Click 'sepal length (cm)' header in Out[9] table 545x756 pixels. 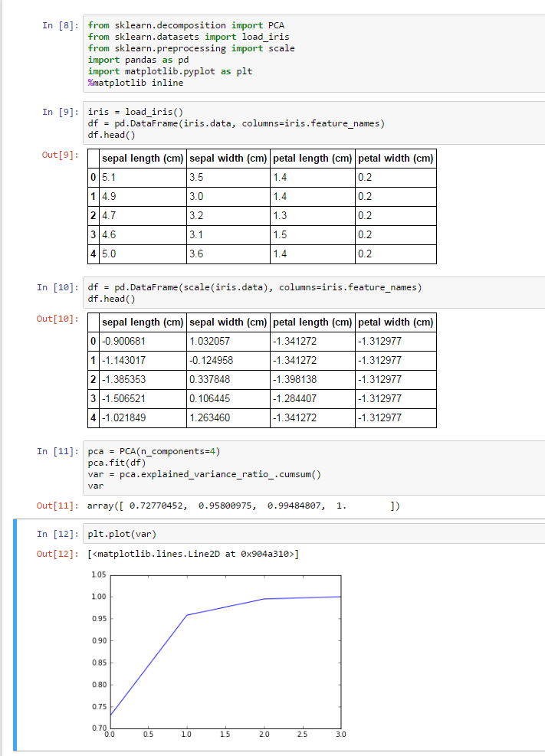click(x=143, y=159)
